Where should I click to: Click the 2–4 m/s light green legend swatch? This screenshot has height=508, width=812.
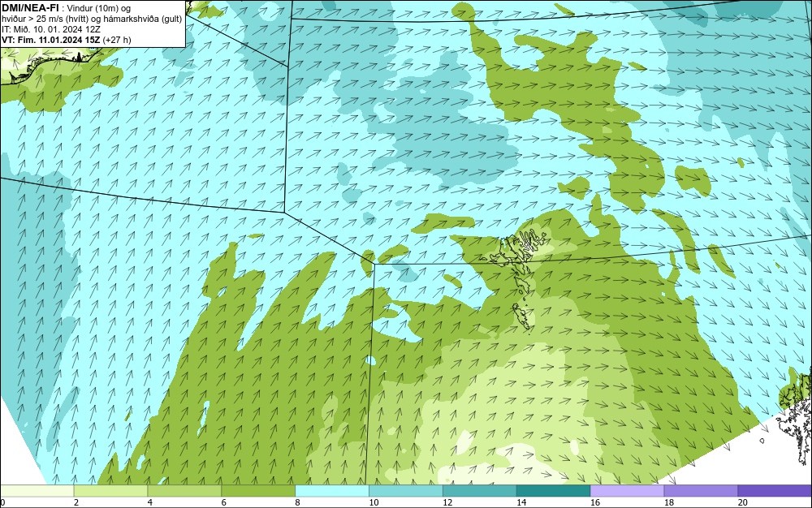point(110,490)
